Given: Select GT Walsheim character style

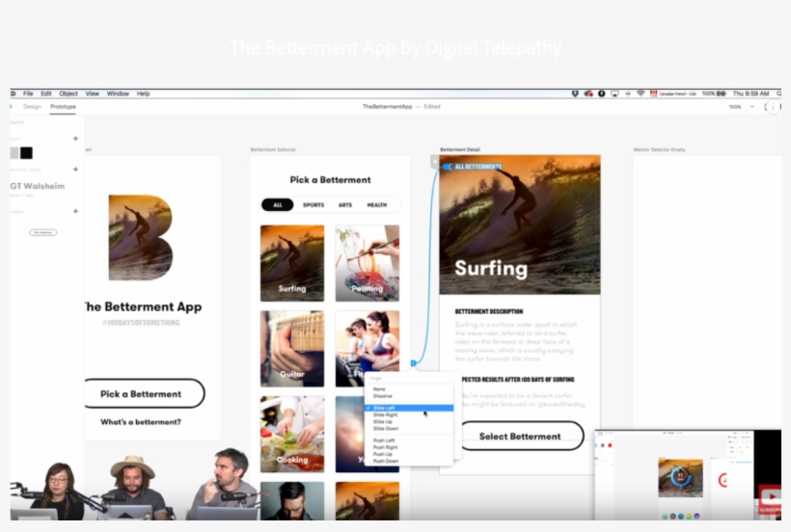Looking at the screenshot, I should (x=38, y=186).
